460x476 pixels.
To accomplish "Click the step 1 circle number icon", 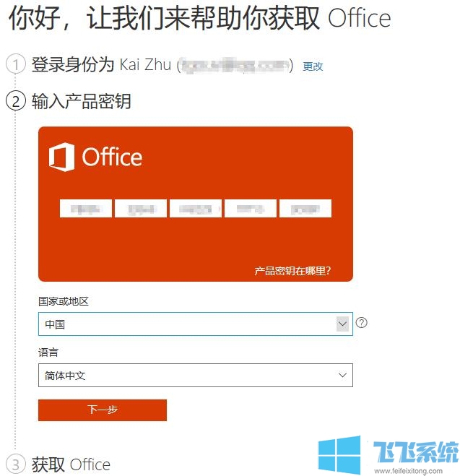I will (15, 64).
